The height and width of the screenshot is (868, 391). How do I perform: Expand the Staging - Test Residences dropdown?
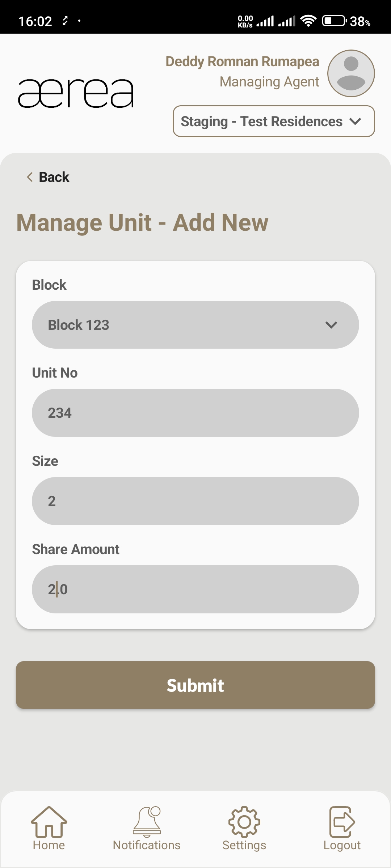click(x=274, y=121)
